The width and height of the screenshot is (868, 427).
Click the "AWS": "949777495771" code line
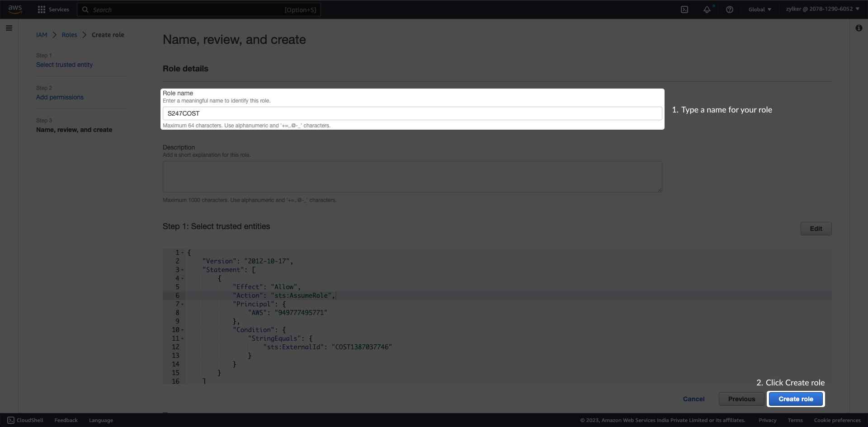[288, 313]
